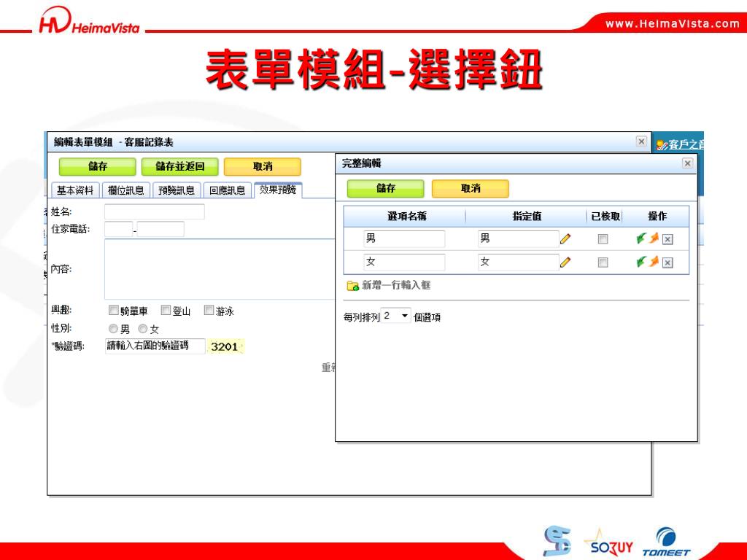Image resolution: width=747 pixels, height=560 pixels.
Task: Delete the 女 option row
Action: click(667, 262)
